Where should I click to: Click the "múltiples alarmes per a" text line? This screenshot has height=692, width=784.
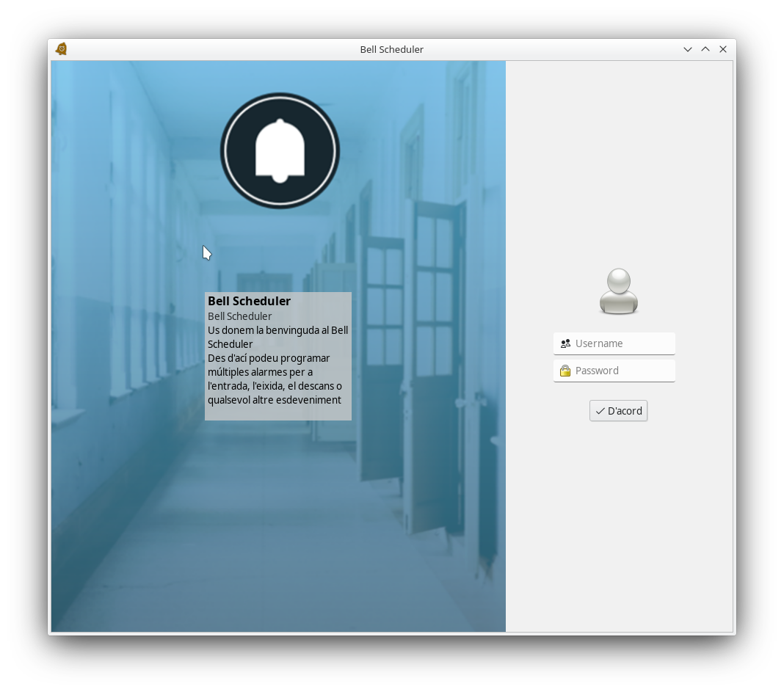[260, 372]
